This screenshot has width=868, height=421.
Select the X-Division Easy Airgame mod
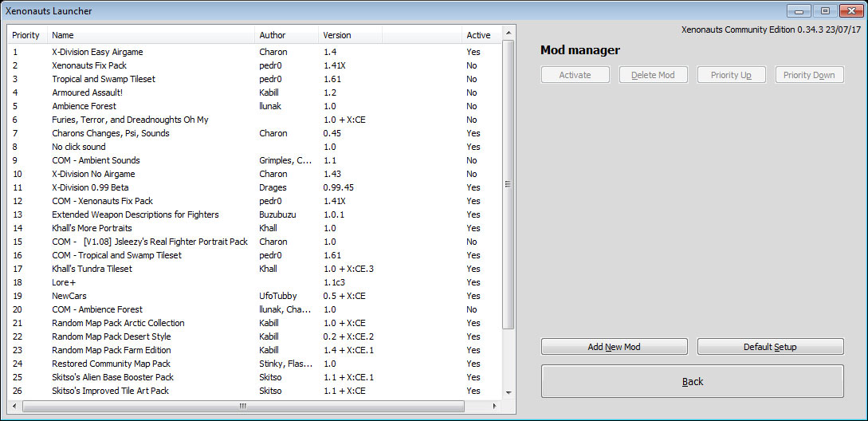click(254, 52)
